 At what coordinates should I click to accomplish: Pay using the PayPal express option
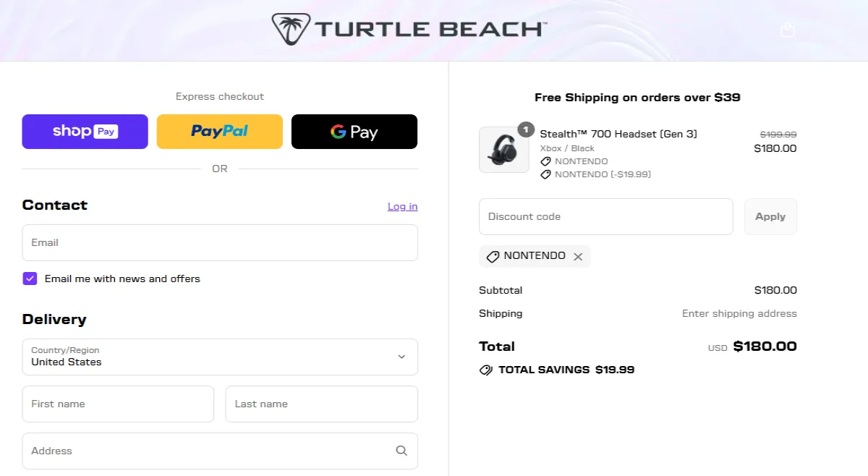pyautogui.click(x=219, y=132)
